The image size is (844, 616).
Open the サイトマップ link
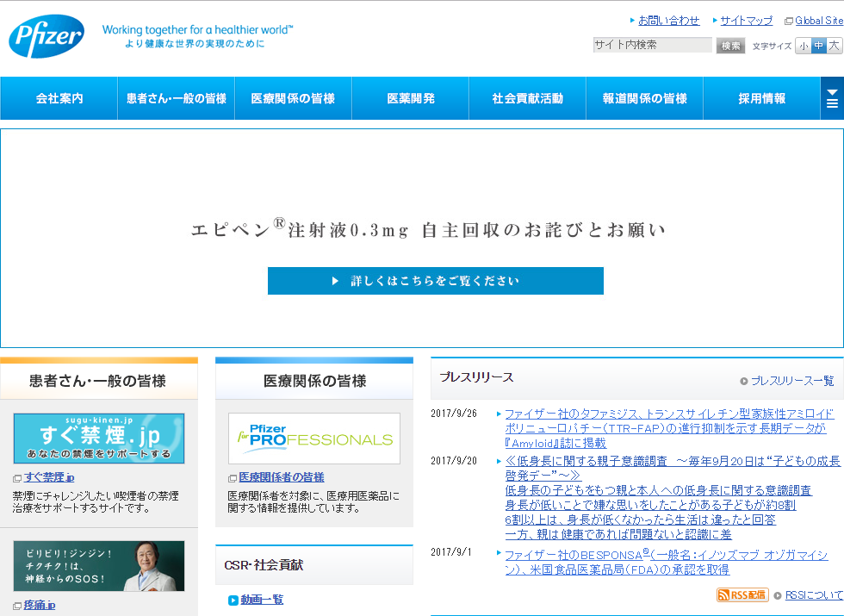[746, 21]
